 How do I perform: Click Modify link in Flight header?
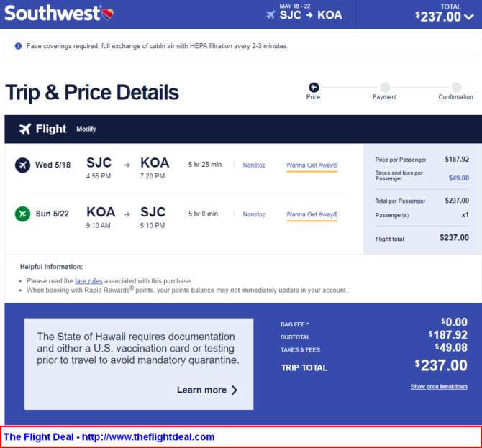pyautogui.click(x=86, y=129)
